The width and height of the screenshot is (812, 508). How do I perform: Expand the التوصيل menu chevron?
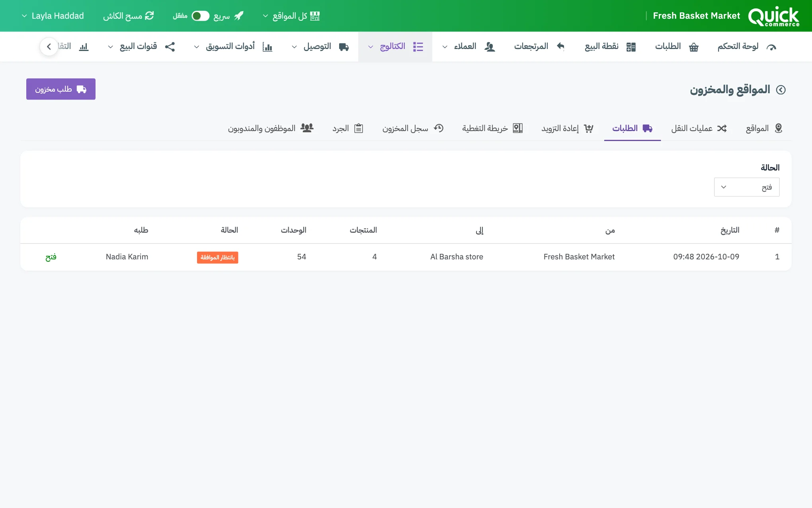(294, 47)
